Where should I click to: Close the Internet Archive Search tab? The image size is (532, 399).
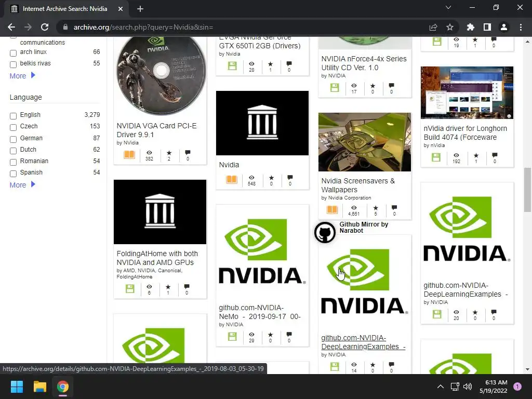click(121, 9)
